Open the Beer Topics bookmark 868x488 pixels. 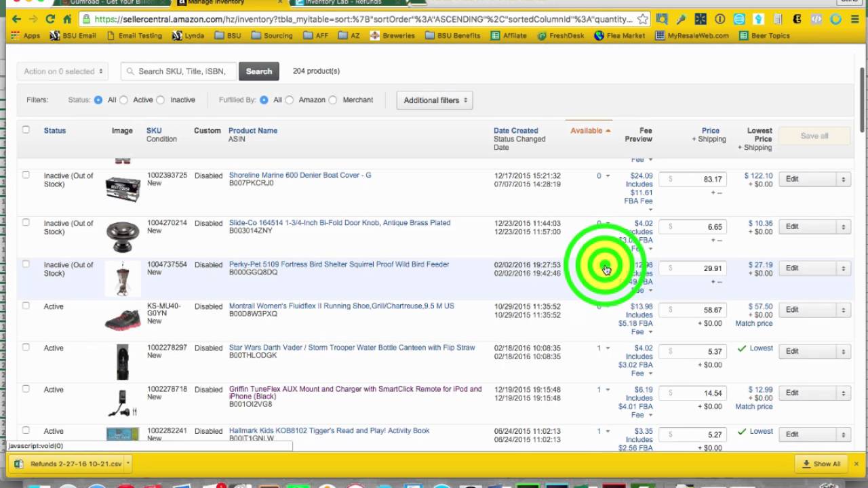pyautogui.click(x=764, y=35)
